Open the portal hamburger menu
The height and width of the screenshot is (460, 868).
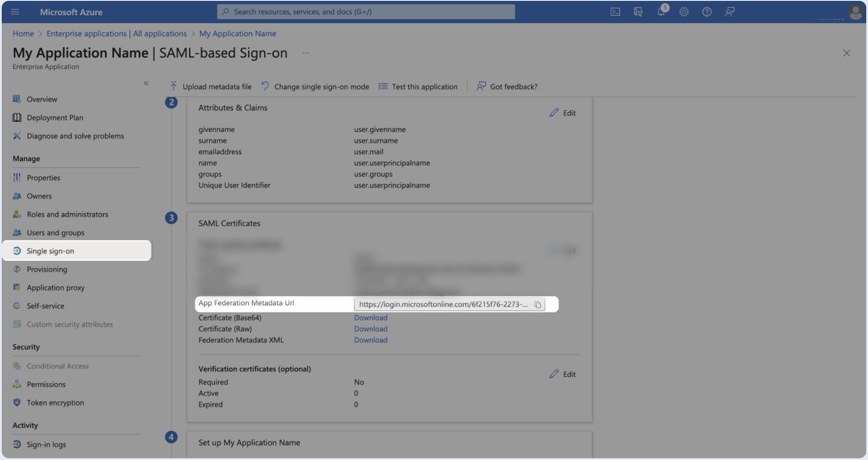pyautogui.click(x=15, y=12)
